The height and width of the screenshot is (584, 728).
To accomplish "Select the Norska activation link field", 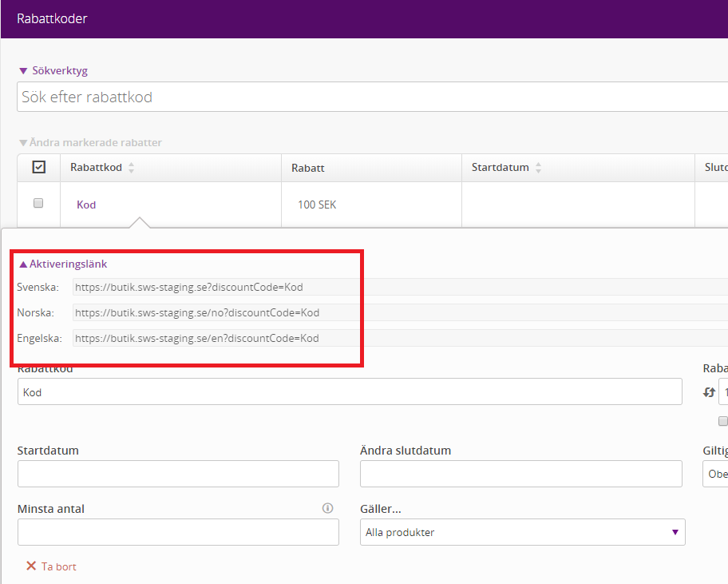I will click(399, 312).
